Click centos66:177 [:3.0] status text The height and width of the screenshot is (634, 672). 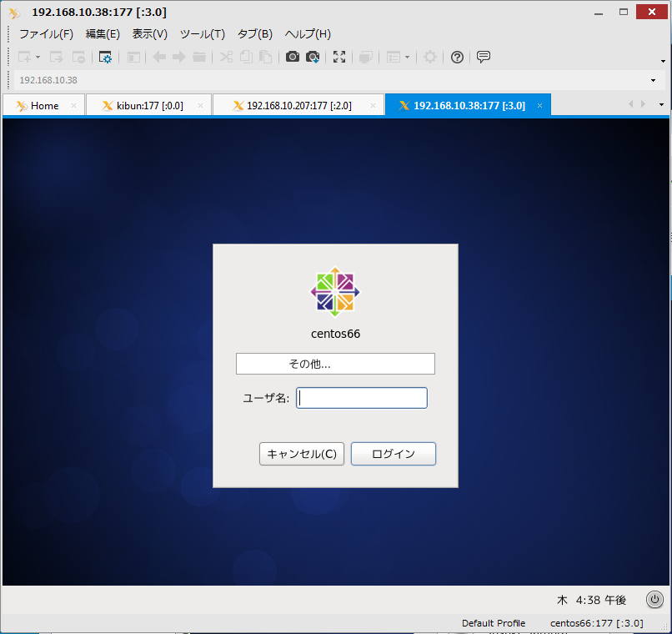pos(597,623)
